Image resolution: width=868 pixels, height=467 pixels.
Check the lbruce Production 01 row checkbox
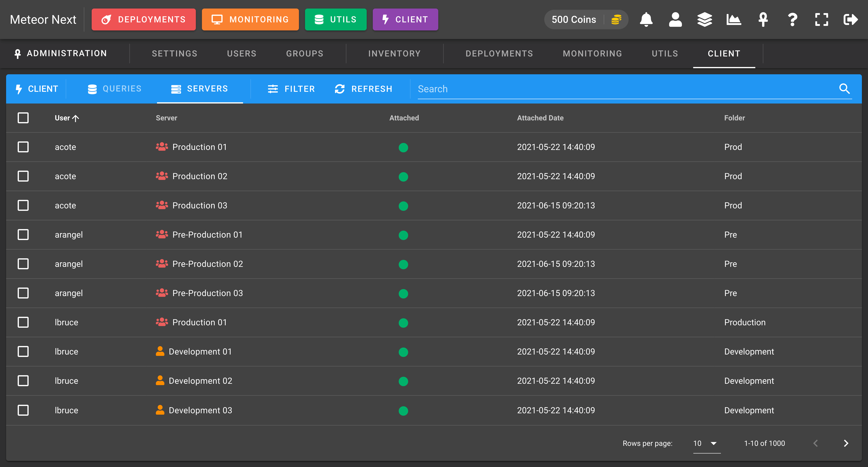point(23,322)
